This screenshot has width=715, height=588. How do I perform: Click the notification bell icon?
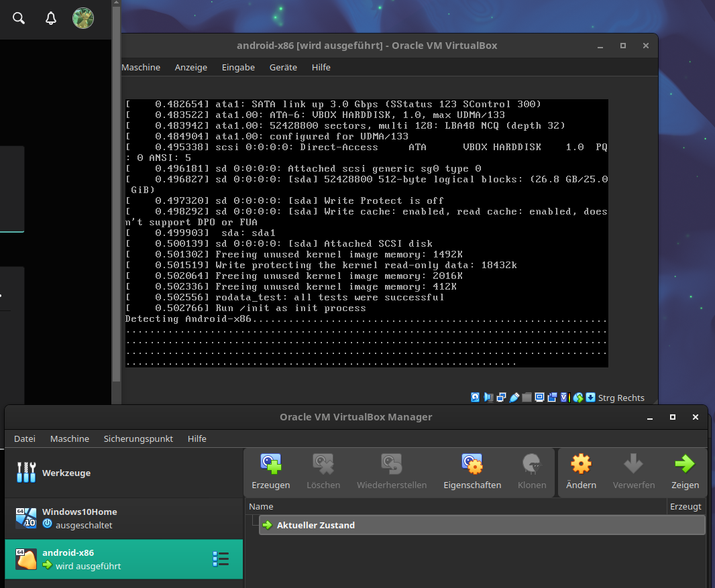tap(50, 18)
